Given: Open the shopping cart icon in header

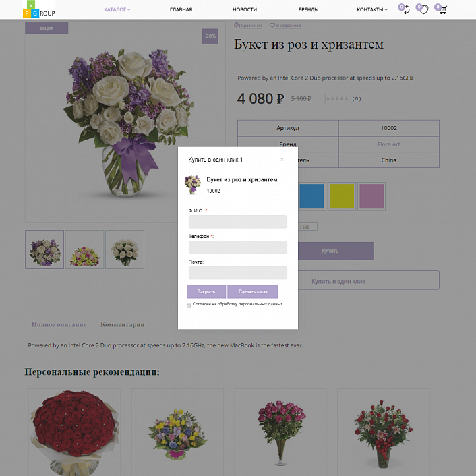Looking at the screenshot, I should pyautogui.click(x=441, y=9).
